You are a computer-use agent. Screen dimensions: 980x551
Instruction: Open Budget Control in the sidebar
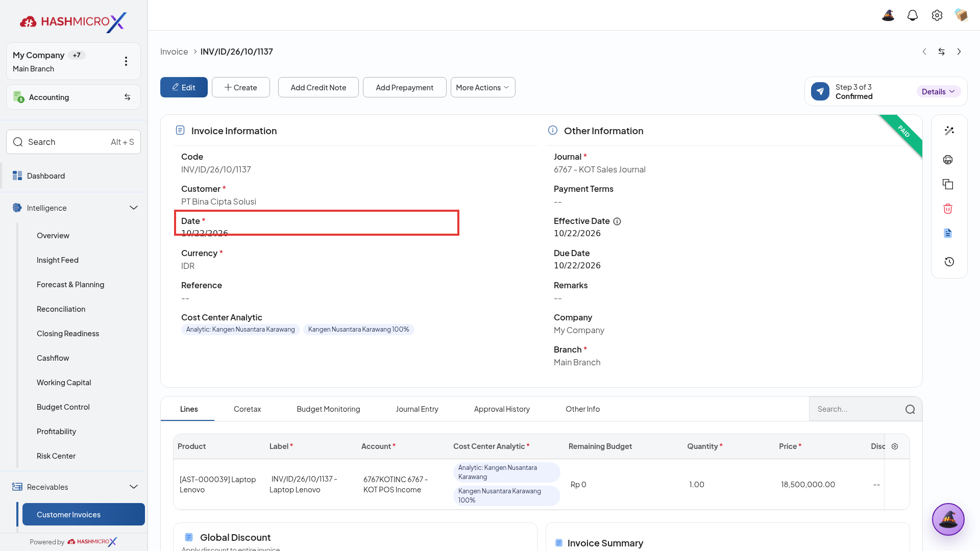pos(63,407)
